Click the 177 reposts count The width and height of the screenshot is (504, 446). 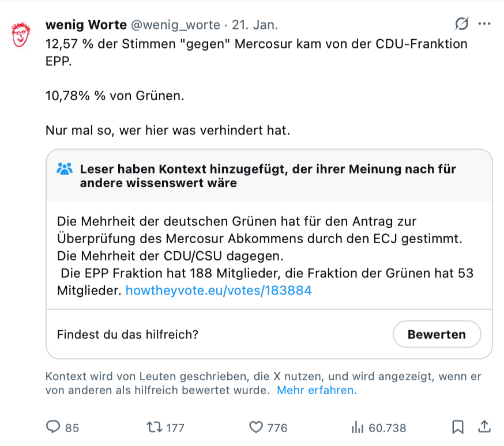[x=175, y=428]
